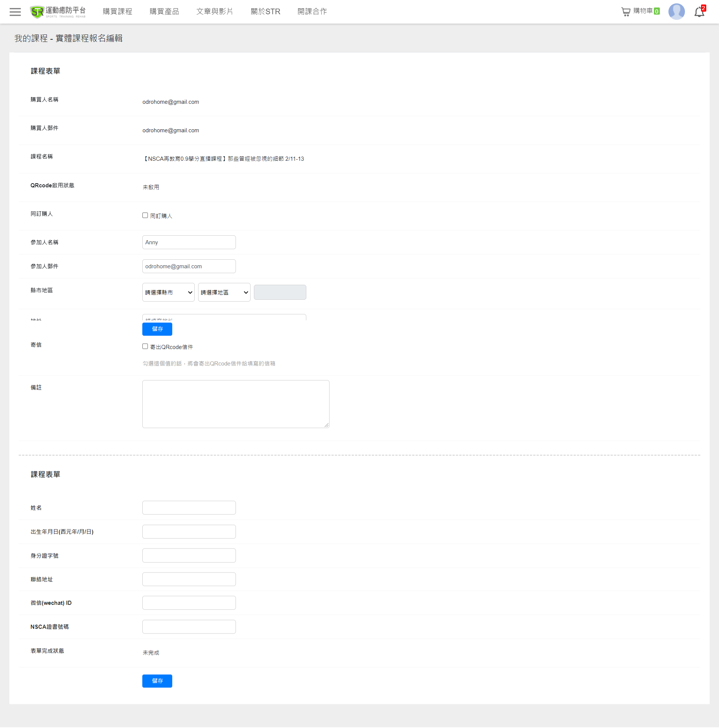Click the STR platform logo
The image size is (719, 728).
pyautogui.click(x=58, y=12)
